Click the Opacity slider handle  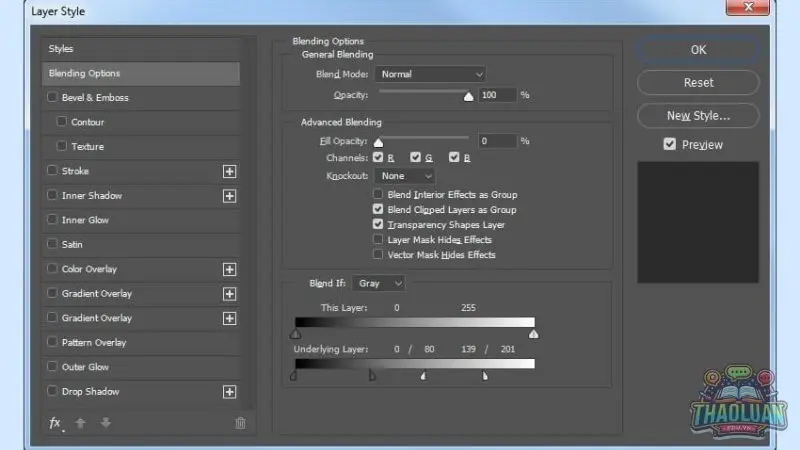pyautogui.click(x=468, y=96)
